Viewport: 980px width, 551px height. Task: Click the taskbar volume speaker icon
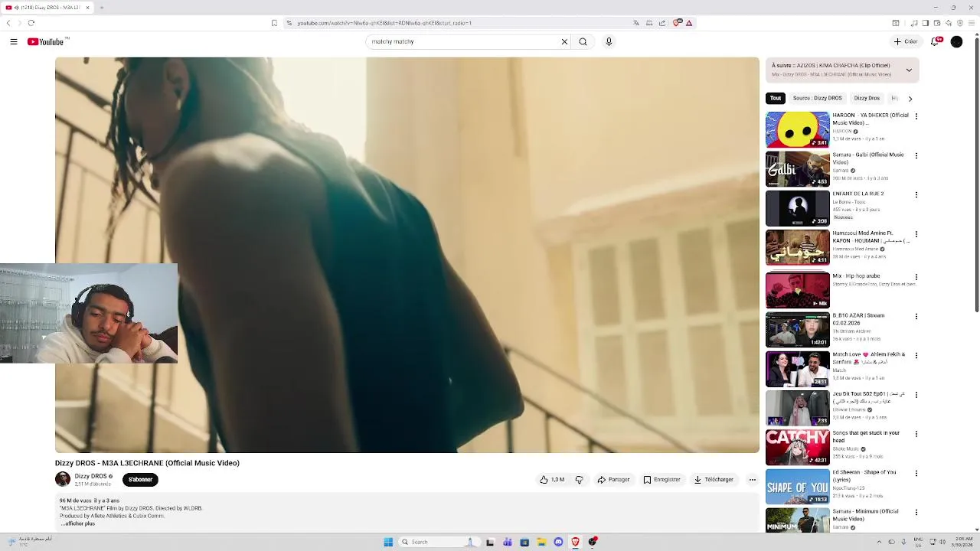click(x=942, y=542)
